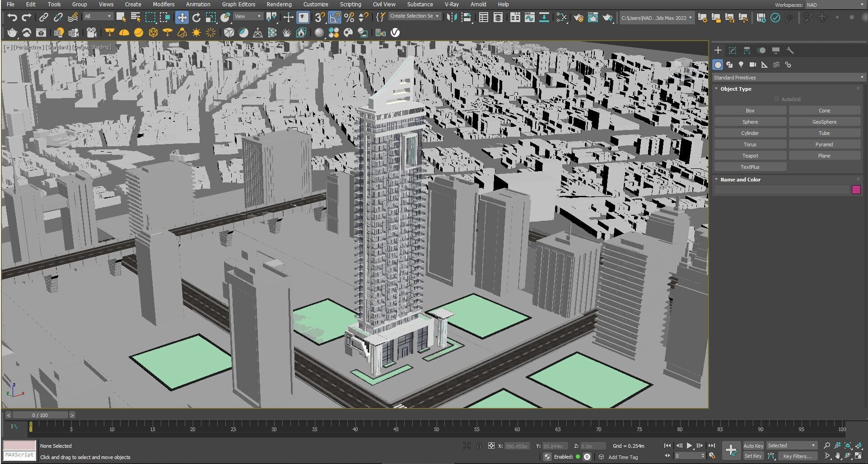Viewport: 868px width, 464px height.
Task: Click the Teapot primitive button
Action: (750, 156)
